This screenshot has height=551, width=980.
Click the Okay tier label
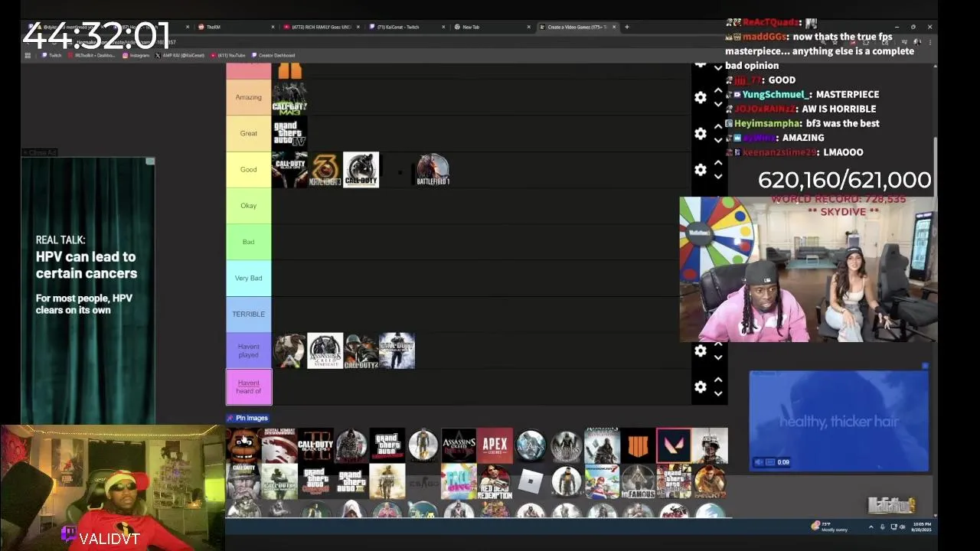pos(249,206)
